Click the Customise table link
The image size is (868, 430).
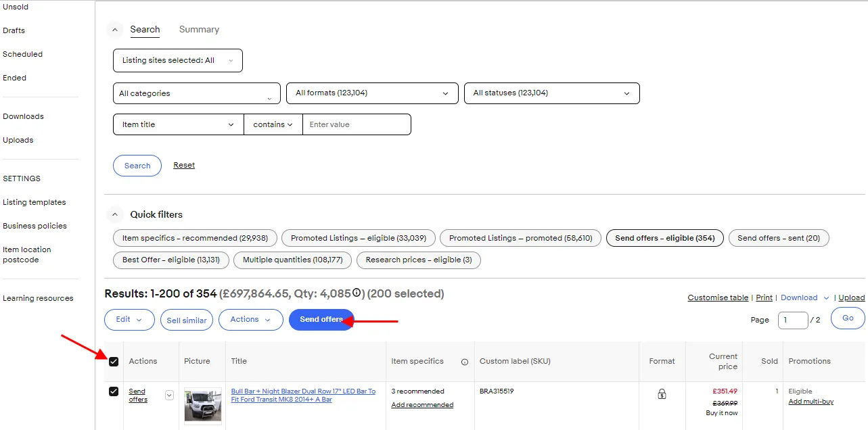coord(718,297)
